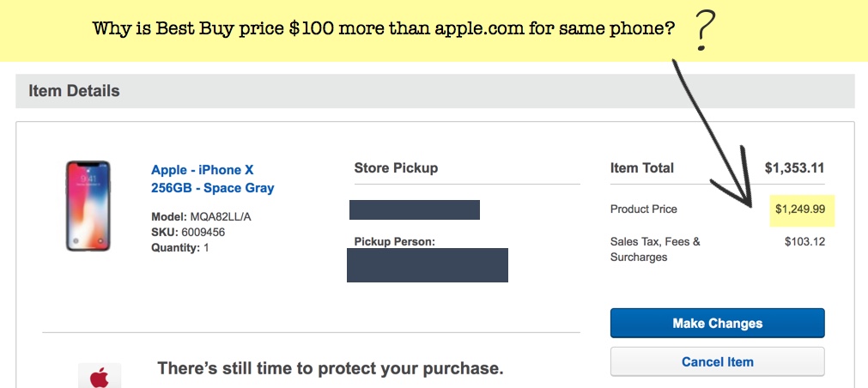Click the redacted store location box

pyautogui.click(x=414, y=209)
